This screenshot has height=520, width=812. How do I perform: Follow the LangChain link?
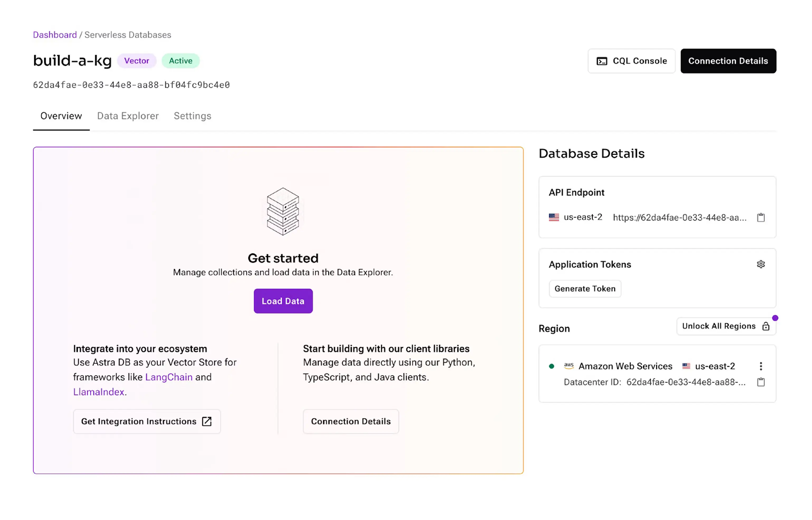tap(169, 377)
